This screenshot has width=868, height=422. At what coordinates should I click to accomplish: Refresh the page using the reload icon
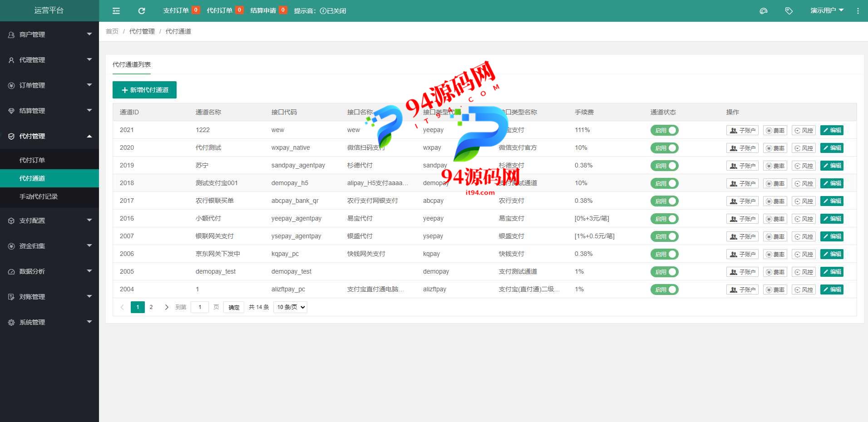(142, 11)
